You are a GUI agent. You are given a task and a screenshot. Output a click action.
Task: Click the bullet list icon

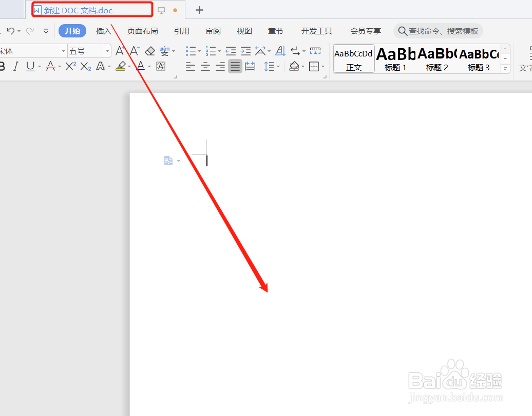click(191, 51)
